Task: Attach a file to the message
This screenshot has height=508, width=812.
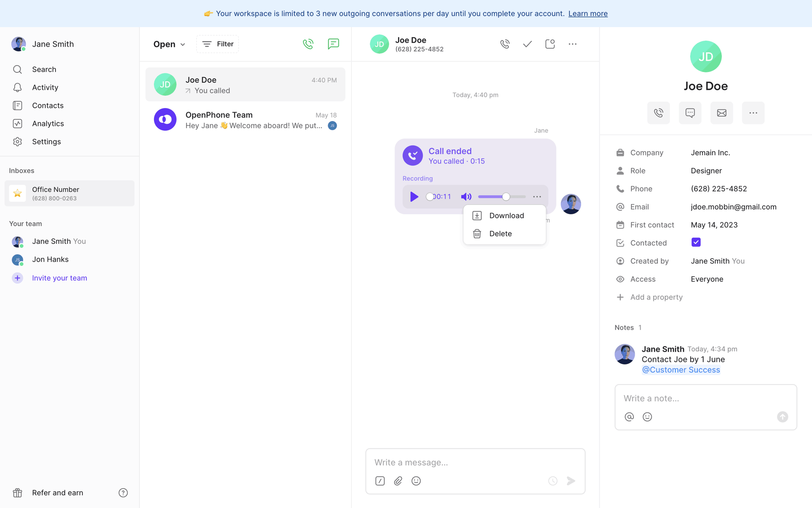Action: [398, 481]
